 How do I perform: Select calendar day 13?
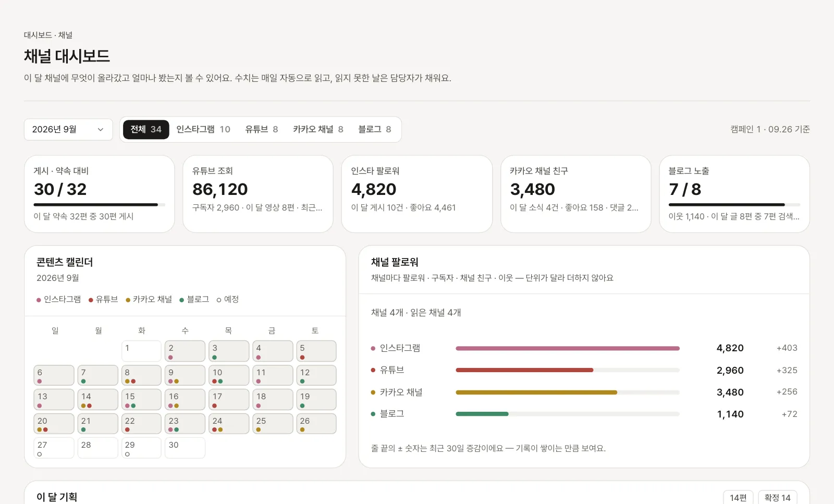tap(54, 400)
